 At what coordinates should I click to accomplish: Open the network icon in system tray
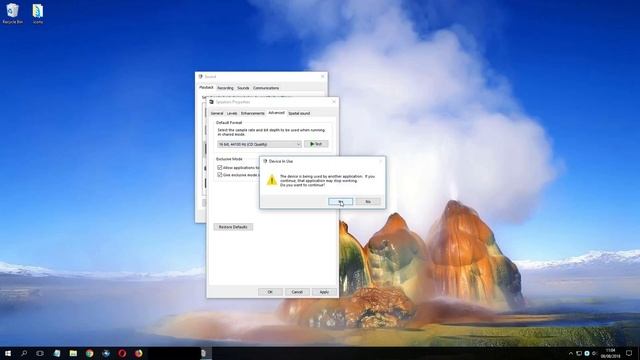(x=579, y=353)
